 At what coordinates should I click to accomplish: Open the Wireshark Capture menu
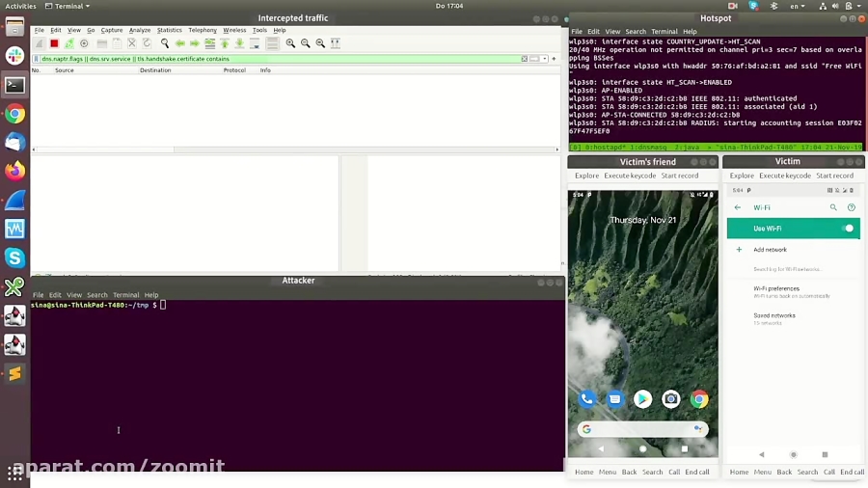[x=112, y=30]
